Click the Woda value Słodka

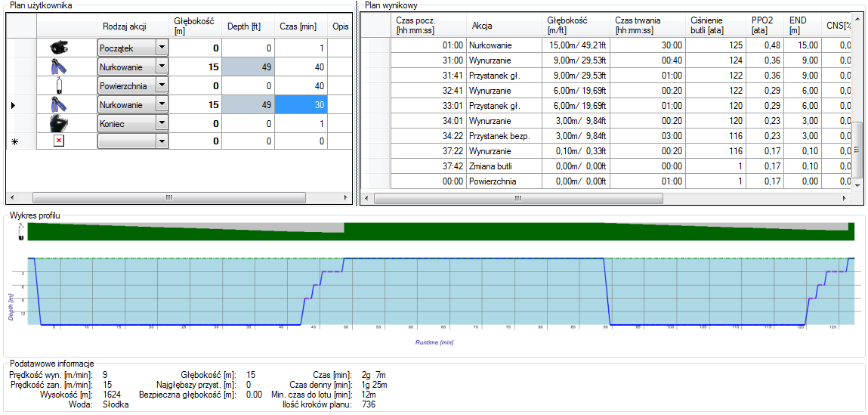[x=116, y=404]
